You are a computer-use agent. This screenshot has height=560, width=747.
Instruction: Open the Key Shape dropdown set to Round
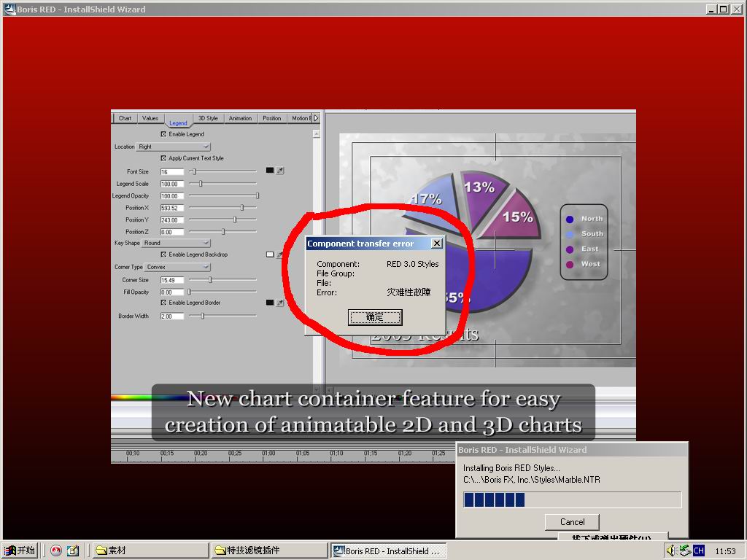(177, 243)
